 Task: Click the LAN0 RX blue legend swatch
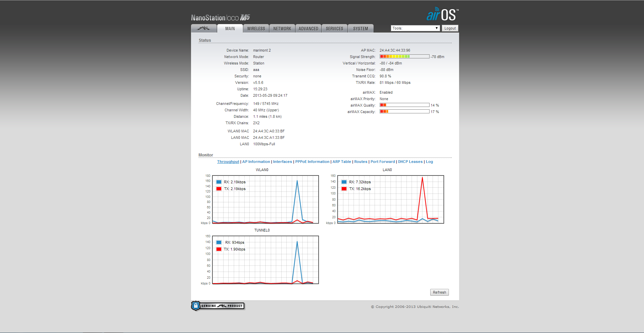[344, 182]
